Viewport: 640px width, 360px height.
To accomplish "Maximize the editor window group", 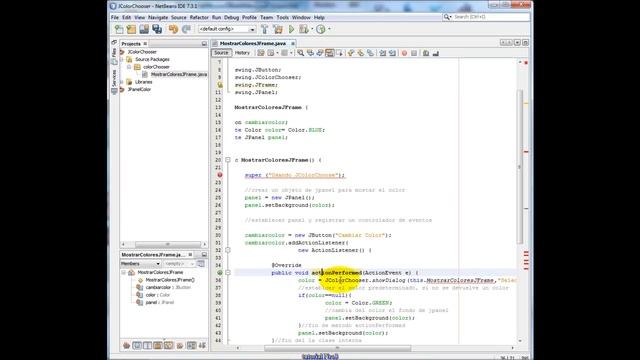I will [525, 42].
